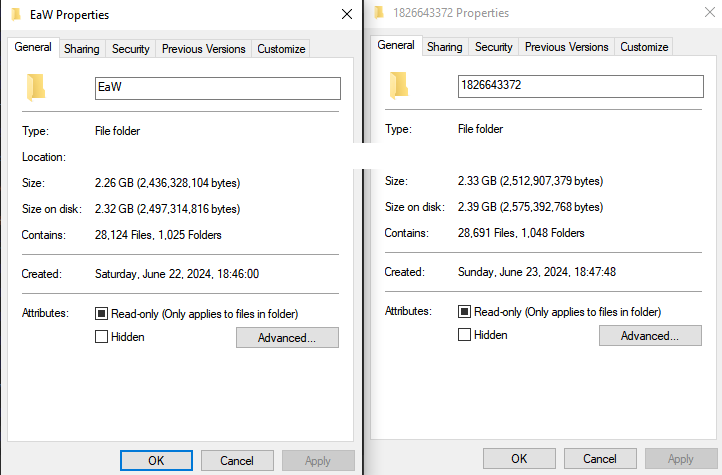Screen dimensions: 722x475
Task: Enable Hidden checkbox in EaW Properties
Action: [x=101, y=337]
